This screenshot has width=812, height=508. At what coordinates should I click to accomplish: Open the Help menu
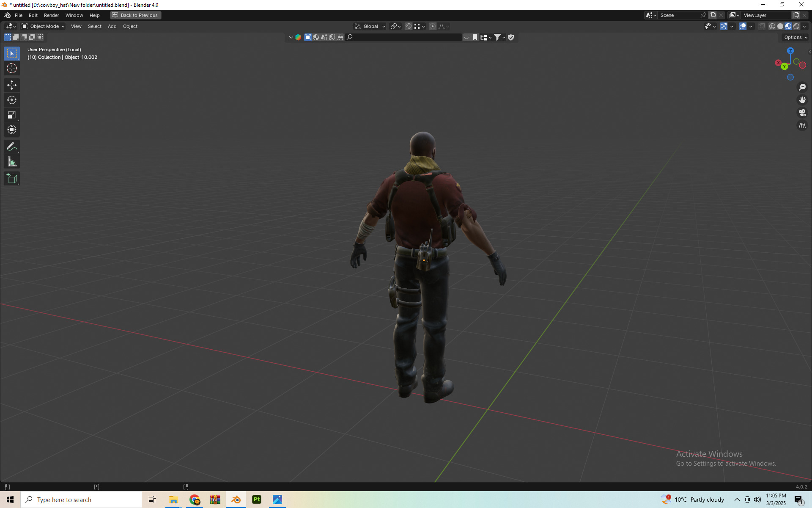pos(95,15)
